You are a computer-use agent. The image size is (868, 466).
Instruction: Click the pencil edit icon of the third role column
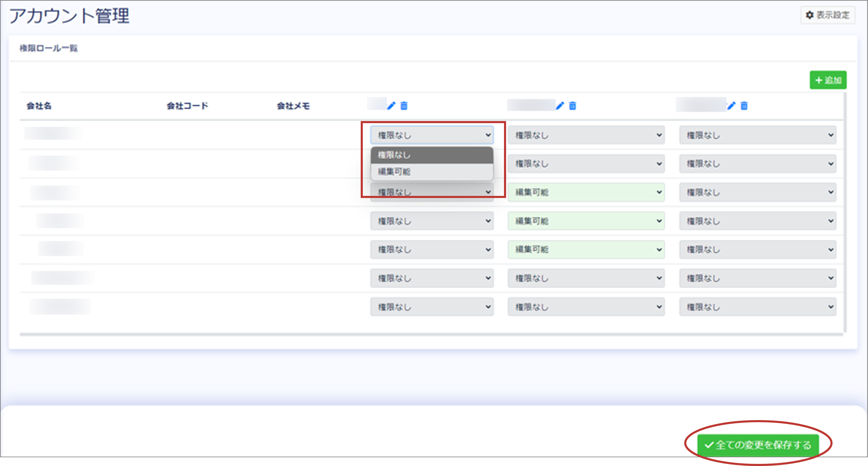731,106
